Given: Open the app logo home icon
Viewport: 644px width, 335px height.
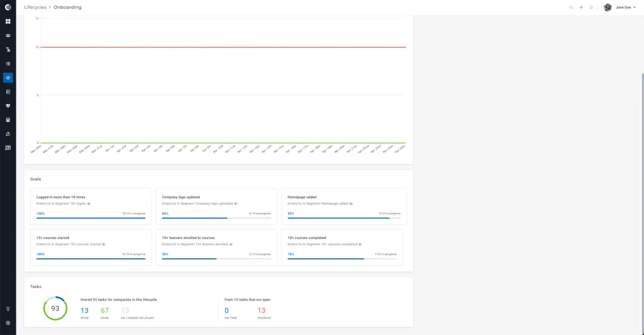Looking at the screenshot, I should pos(8,7).
